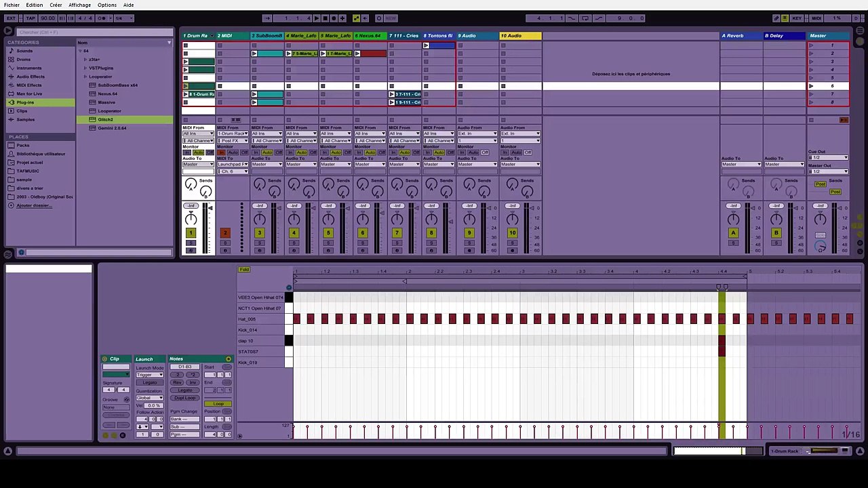Open the 'Post FX' dropdown on track 2
Image resolution: width=868 pixels, height=488 pixels.
[x=233, y=140]
